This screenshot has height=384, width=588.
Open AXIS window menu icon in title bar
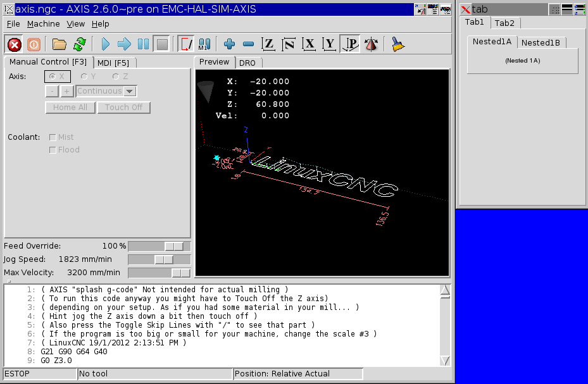[x=9, y=9]
